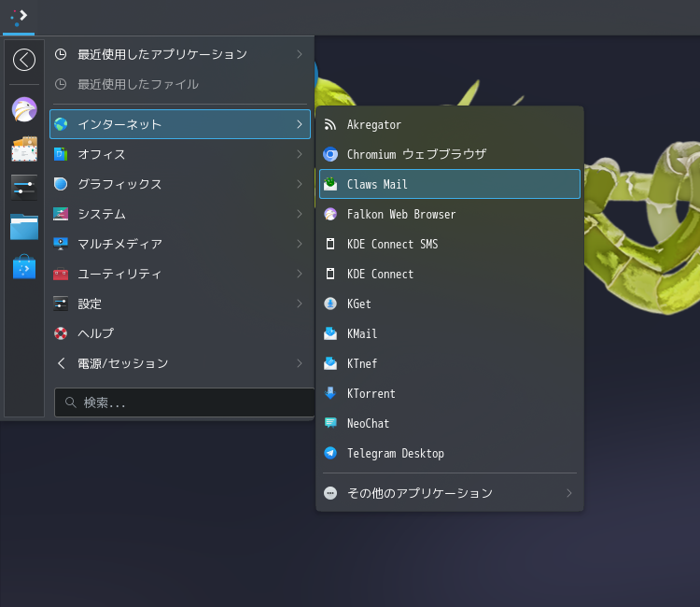The width and height of the screenshot is (700, 607).
Task: Open the blue folder file manager favorite
Action: pos(24,227)
